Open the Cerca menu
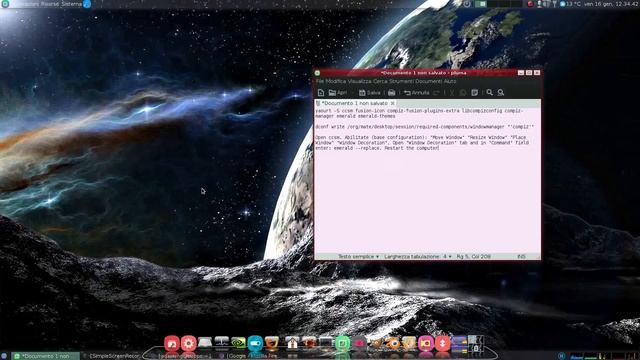Viewport: 640px width, 360px height. 380,81
